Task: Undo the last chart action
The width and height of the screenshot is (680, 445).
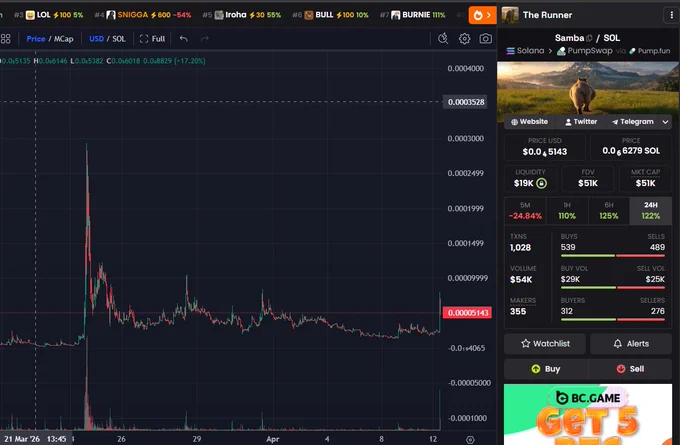Action: (x=183, y=39)
